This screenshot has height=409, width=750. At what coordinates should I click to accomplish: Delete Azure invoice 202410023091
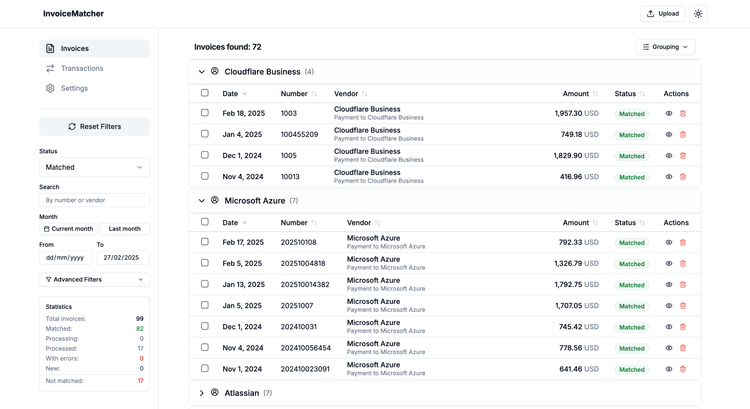coord(683,369)
